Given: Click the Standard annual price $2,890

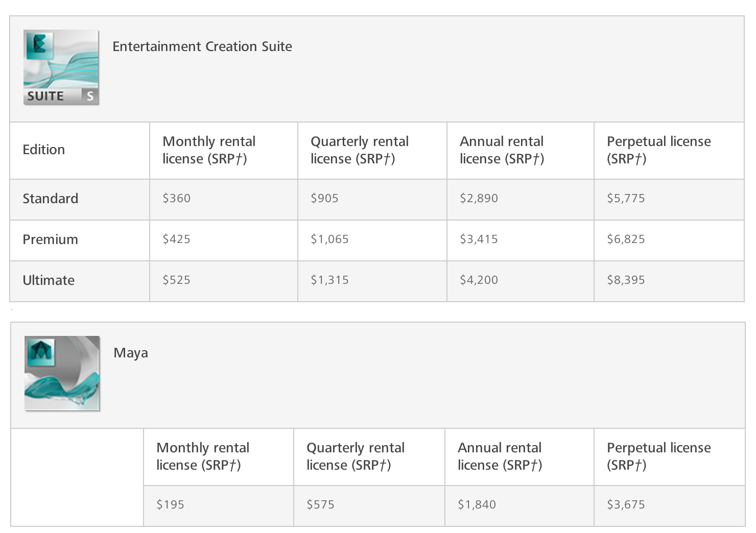Looking at the screenshot, I should coord(479,198).
